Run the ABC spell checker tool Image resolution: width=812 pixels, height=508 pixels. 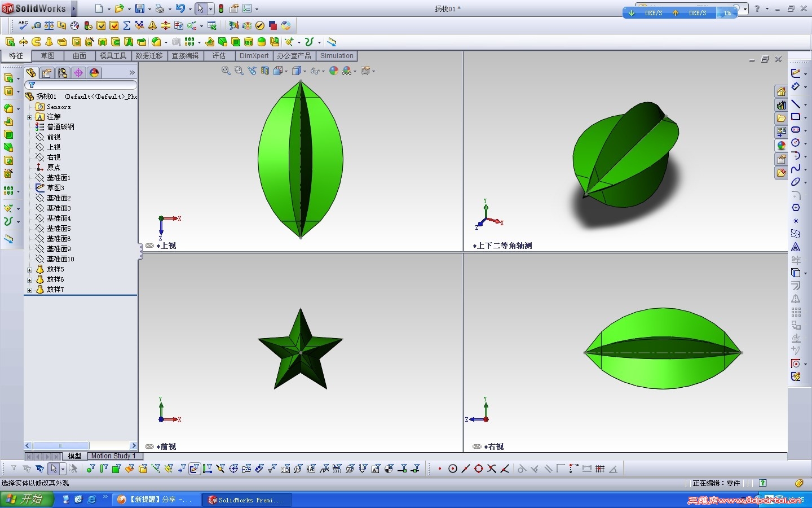click(23, 25)
